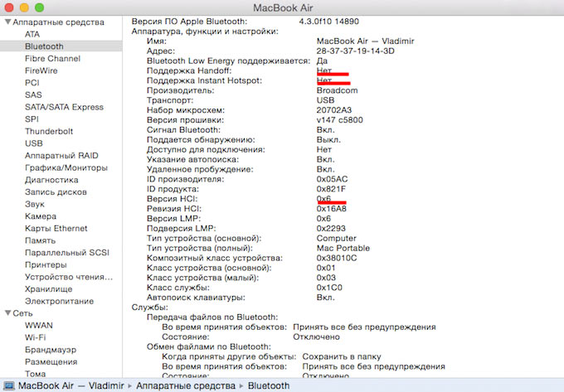The width and height of the screenshot is (564, 392).
Task: Collapse the Сеть section triangle
Action: [x=7, y=313]
